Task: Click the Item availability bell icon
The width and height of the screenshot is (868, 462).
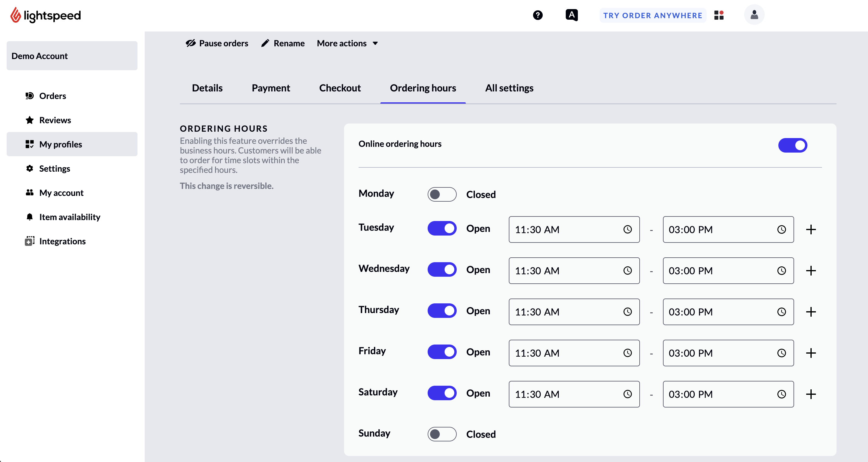Action: 30,217
